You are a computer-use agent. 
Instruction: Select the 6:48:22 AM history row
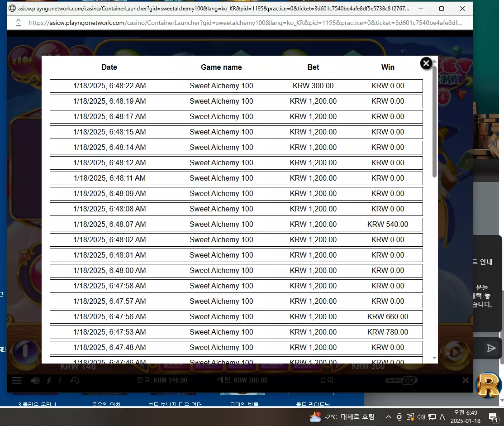(236, 86)
